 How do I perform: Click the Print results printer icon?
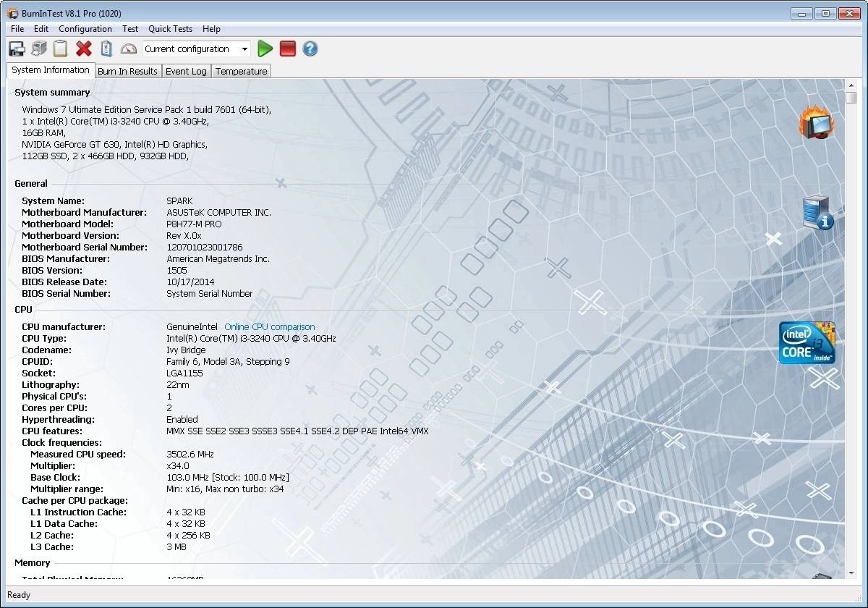(x=38, y=48)
